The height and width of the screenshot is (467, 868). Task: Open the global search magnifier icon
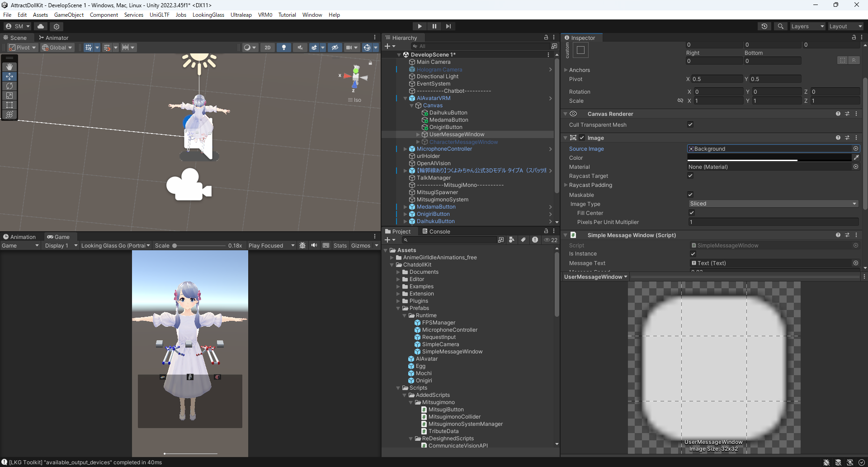click(780, 26)
